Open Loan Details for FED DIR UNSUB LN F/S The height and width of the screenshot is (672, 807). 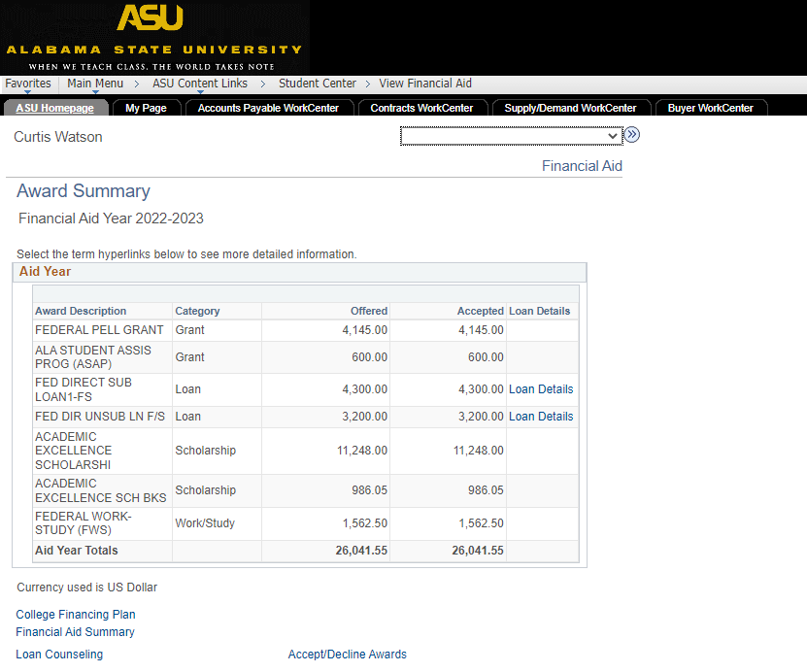pyautogui.click(x=541, y=417)
